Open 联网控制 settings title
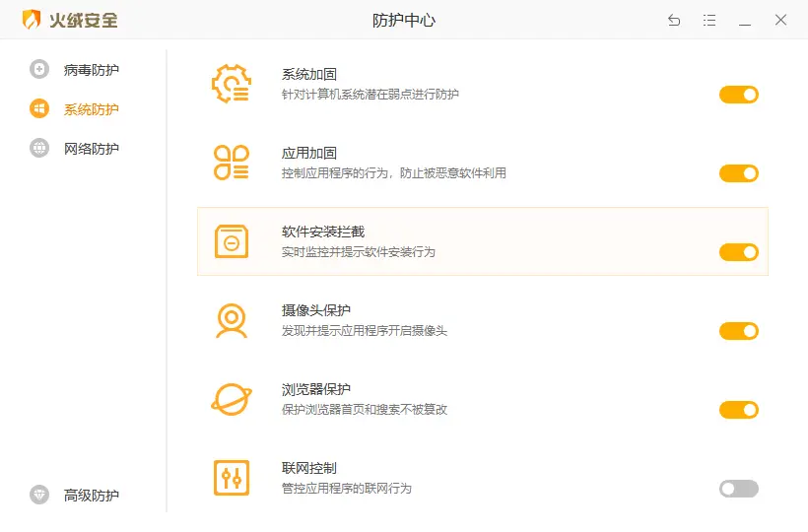The height and width of the screenshot is (532, 808). point(309,468)
